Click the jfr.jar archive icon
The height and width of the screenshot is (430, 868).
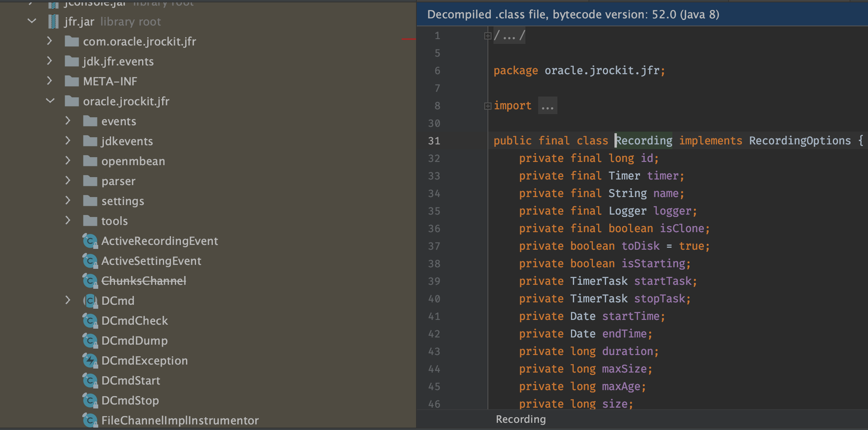tap(54, 22)
